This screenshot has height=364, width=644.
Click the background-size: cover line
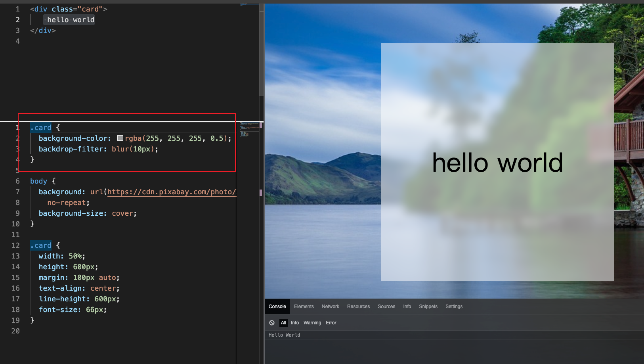pyautogui.click(x=88, y=213)
